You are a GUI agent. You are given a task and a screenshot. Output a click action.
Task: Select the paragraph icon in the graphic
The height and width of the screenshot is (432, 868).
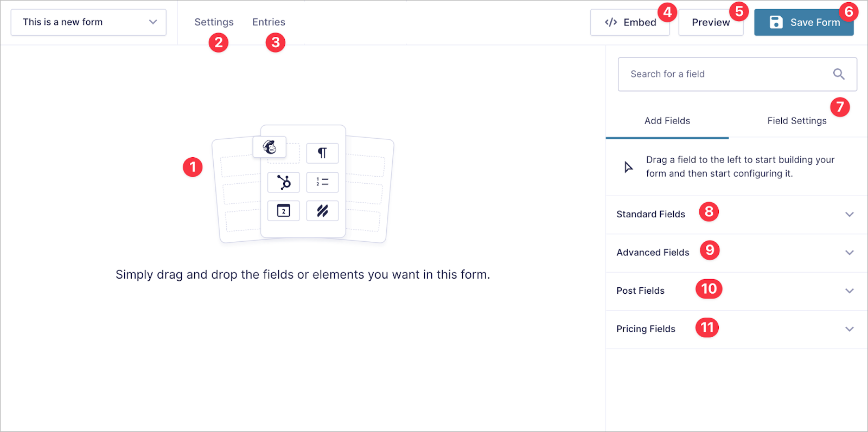click(x=322, y=153)
